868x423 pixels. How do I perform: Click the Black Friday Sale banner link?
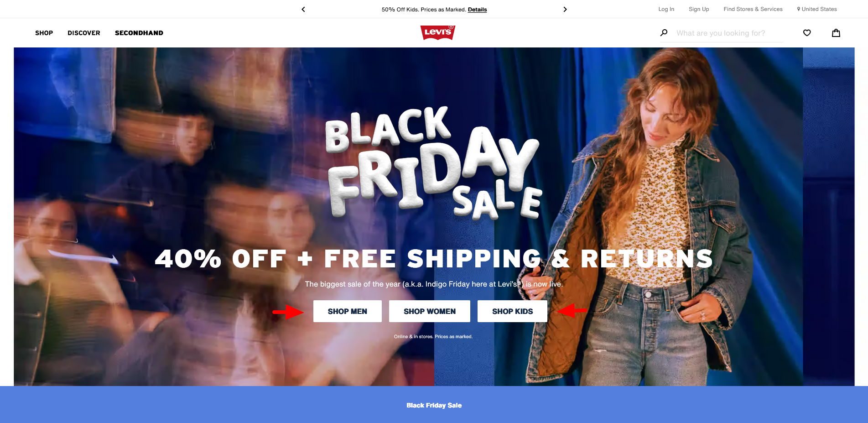click(x=434, y=405)
